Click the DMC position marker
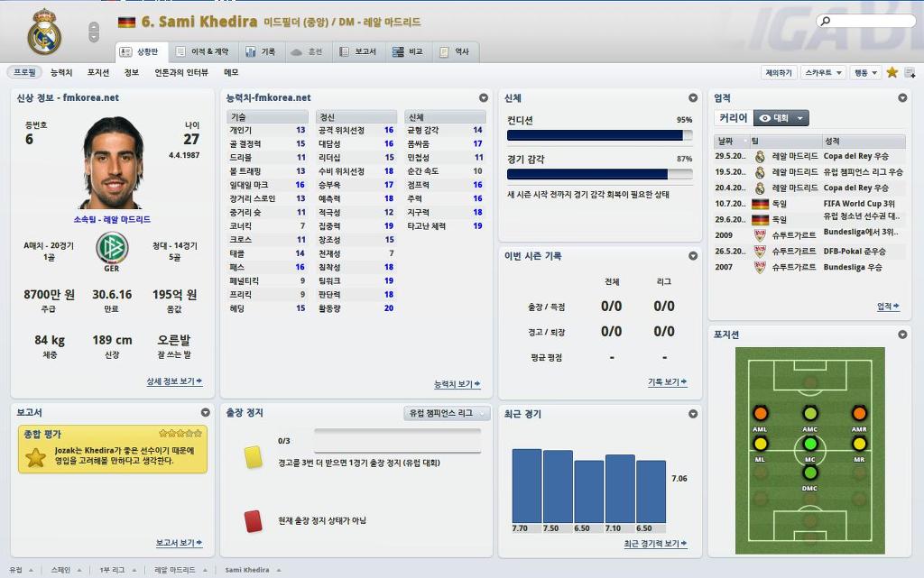 [x=810, y=472]
